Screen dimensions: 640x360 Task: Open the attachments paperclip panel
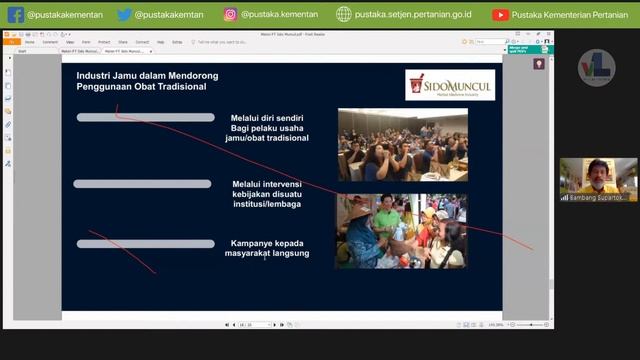(x=8, y=124)
